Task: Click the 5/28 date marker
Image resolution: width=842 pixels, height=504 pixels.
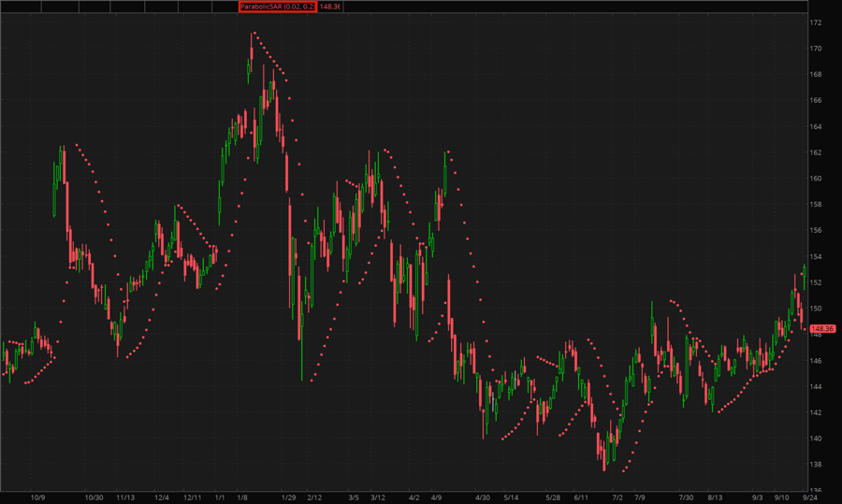Action: [x=552, y=497]
